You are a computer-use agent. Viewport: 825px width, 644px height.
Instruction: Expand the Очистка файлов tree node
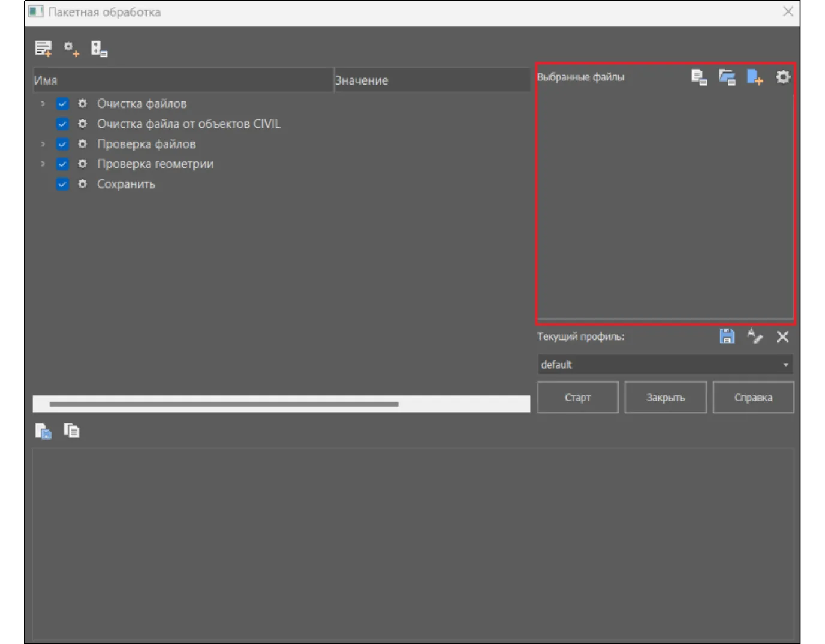[x=43, y=104]
